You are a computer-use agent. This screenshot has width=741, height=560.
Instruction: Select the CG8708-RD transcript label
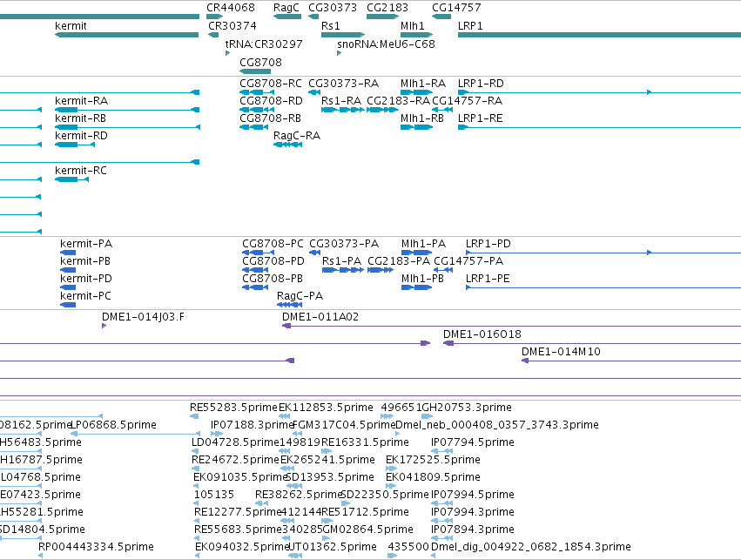point(272,101)
